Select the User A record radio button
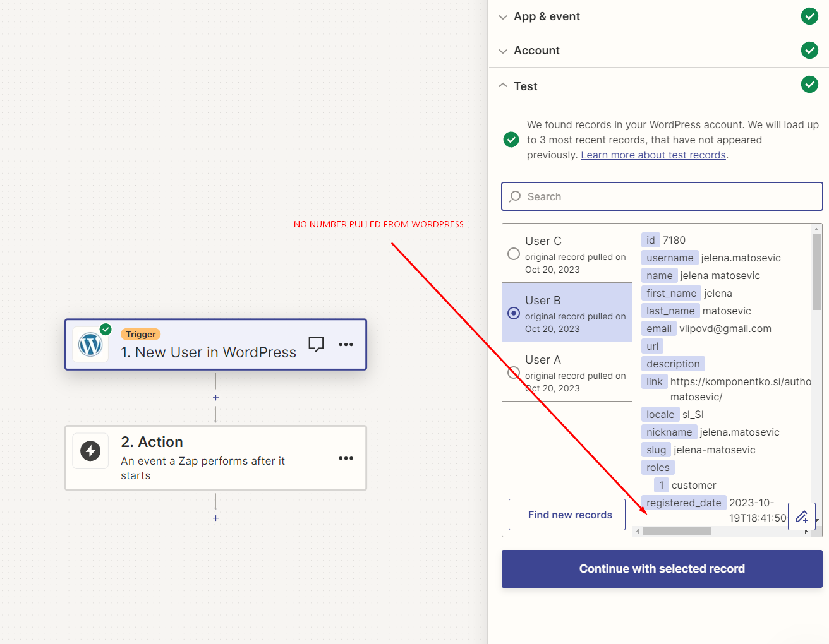This screenshot has height=644, width=829. point(514,373)
